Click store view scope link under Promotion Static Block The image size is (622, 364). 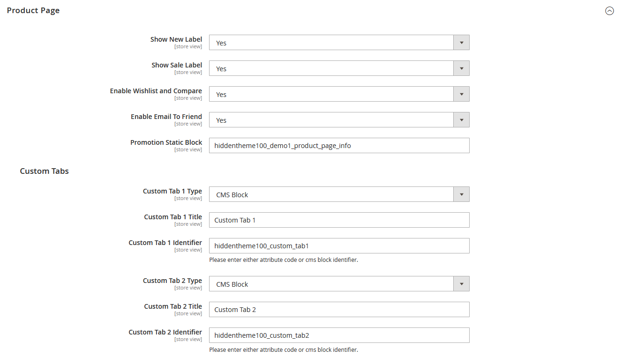tap(188, 149)
